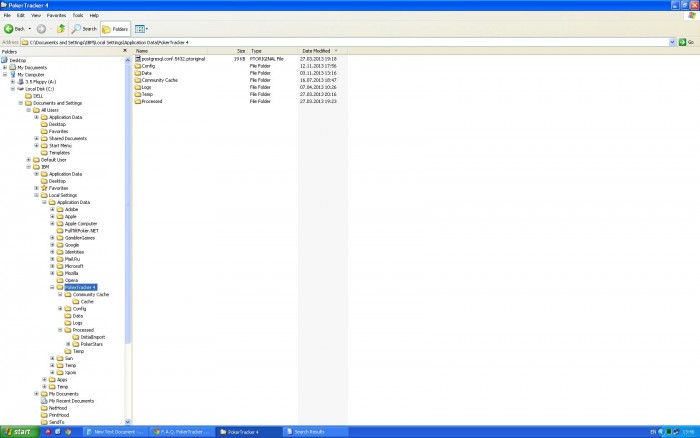This screenshot has width=700, height=438.
Task: Select the Config folder icon in file list
Action: point(138,66)
